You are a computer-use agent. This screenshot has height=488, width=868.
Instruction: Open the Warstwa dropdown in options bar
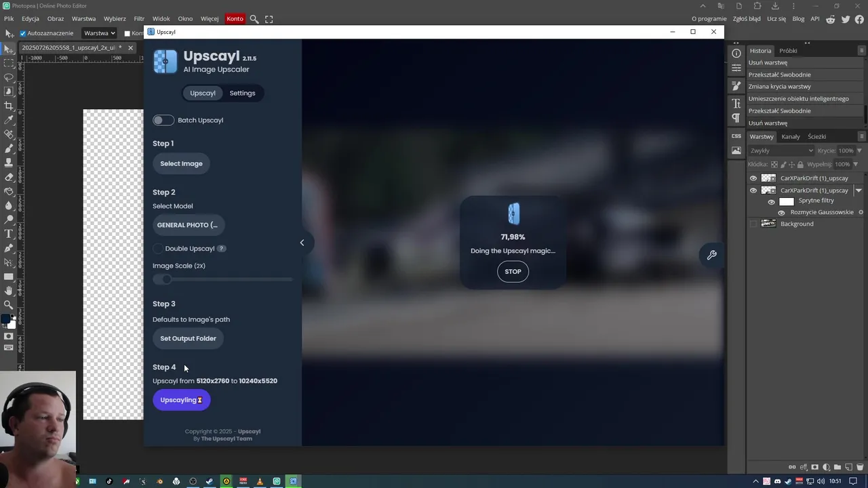click(x=99, y=33)
